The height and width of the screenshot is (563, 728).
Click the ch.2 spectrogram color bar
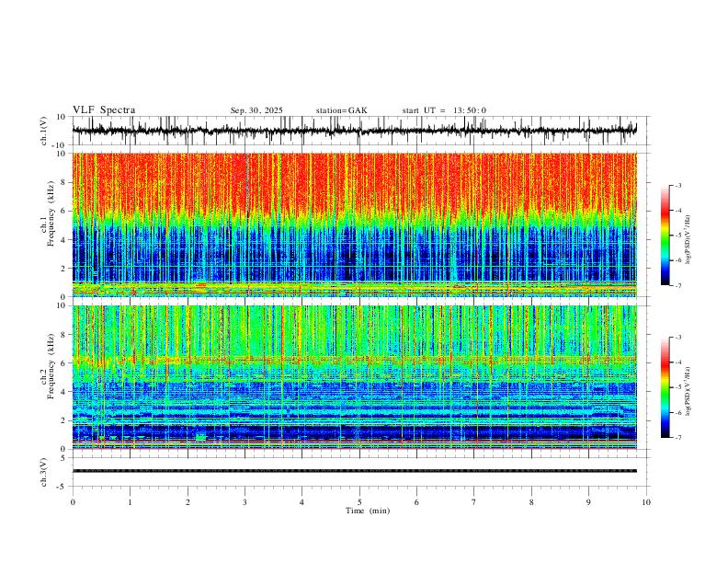[x=665, y=387]
